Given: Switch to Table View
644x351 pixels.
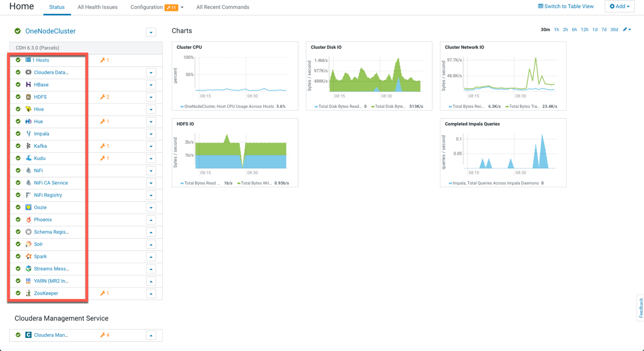Looking at the screenshot, I should [566, 7].
